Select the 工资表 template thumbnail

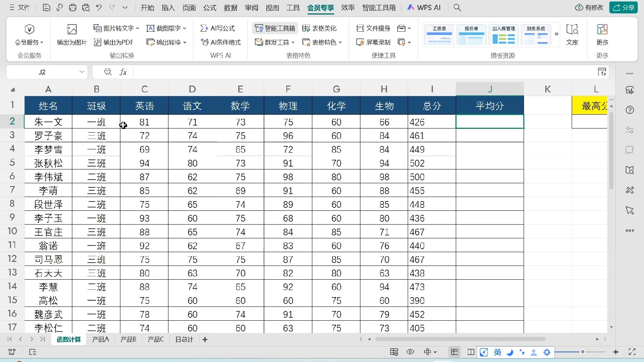tap(439, 35)
